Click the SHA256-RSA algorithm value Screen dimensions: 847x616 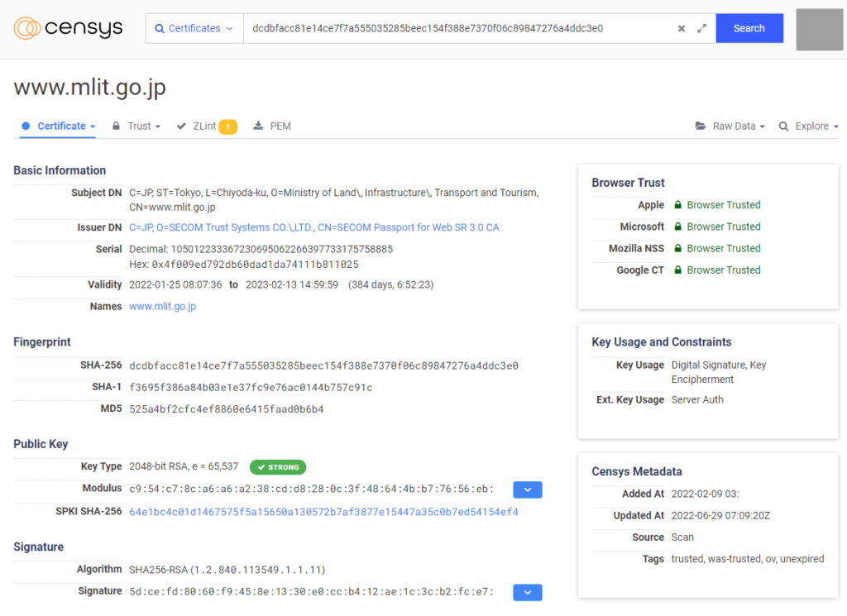227,570
